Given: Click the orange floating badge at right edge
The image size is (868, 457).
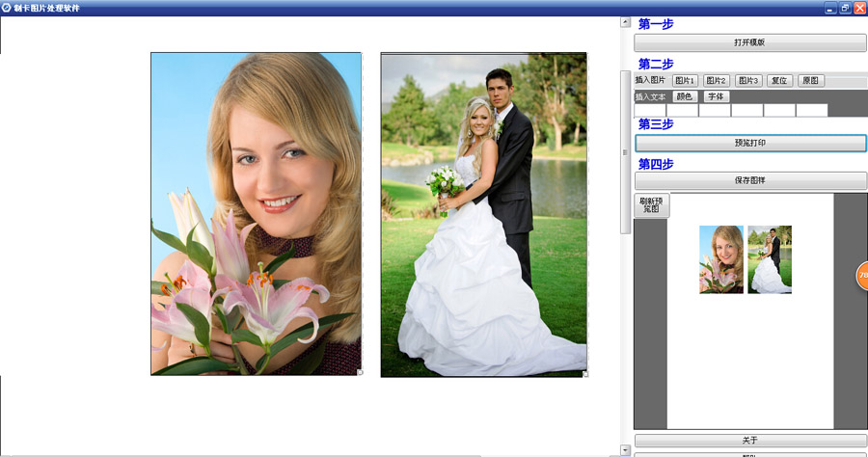Looking at the screenshot, I should pos(862,275).
